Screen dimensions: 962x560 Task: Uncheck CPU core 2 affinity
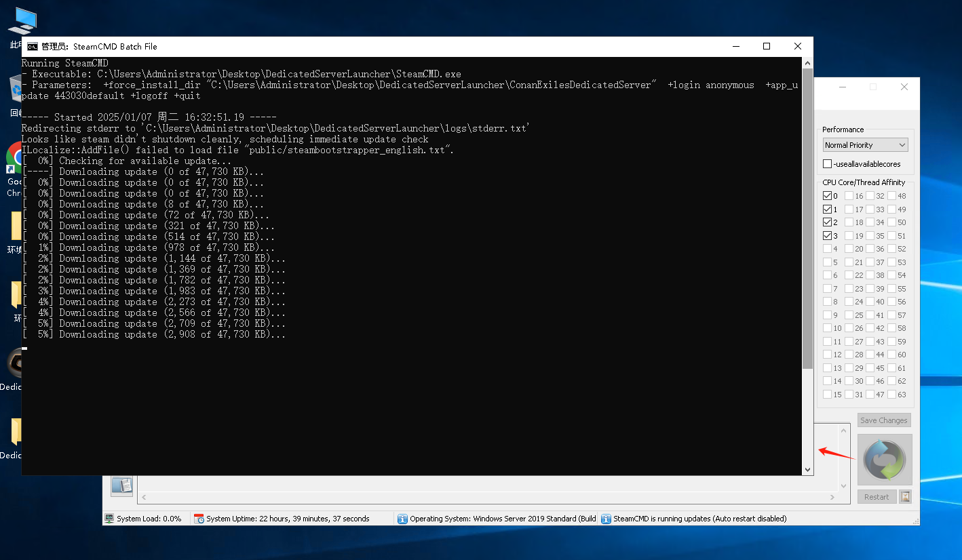click(x=827, y=222)
